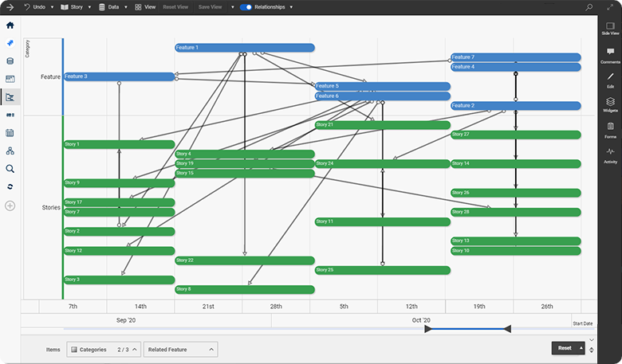Click the Edit pencil icon
This screenshot has height=364, width=622.
tap(610, 80)
